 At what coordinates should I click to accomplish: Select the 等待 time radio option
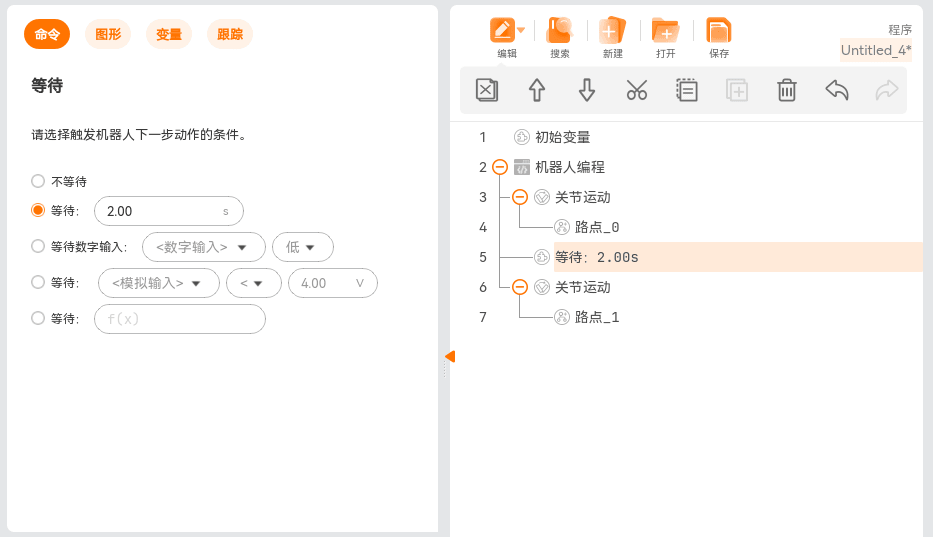[38, 210]
